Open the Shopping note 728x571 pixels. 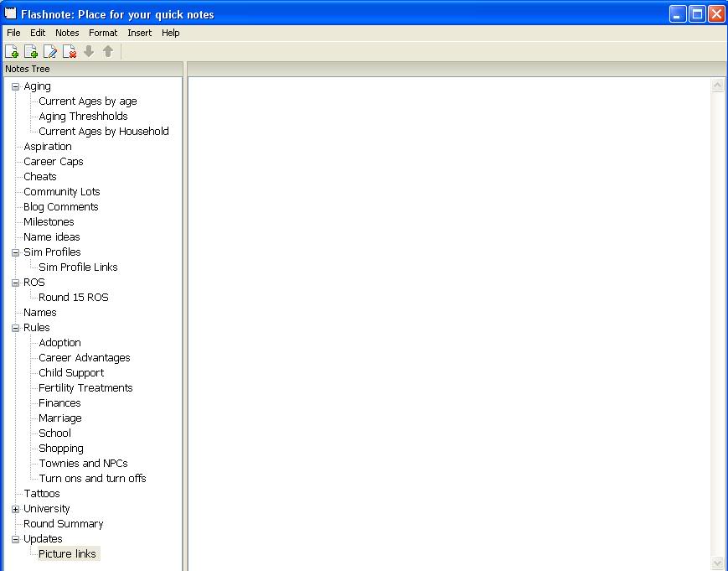pyautogui.click(x=61, y=449)
